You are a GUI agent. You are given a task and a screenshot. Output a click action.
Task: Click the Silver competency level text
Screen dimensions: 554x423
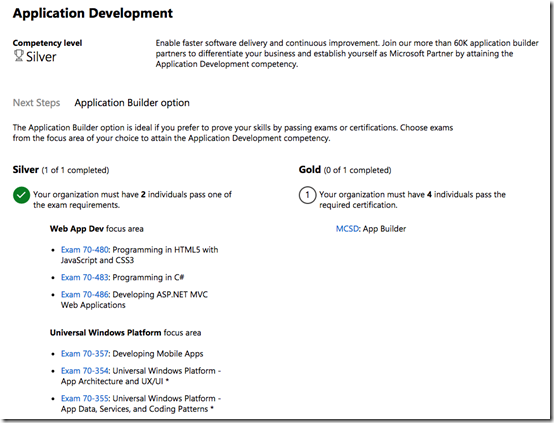tap(41, 57)
